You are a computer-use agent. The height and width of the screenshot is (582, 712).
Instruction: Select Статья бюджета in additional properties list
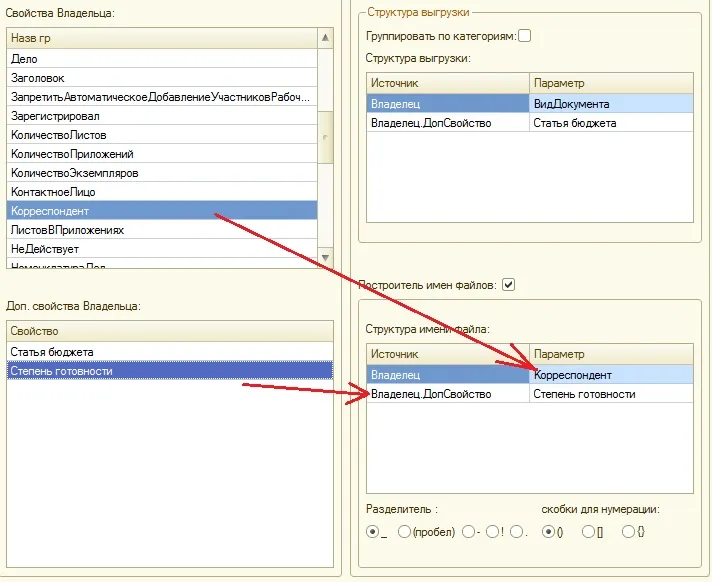tap(170, 352)
